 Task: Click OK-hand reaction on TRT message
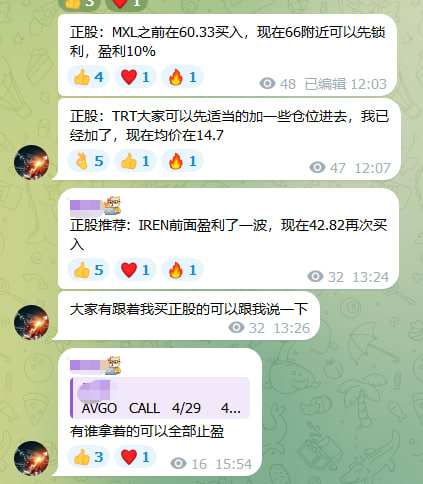(88, 161)
